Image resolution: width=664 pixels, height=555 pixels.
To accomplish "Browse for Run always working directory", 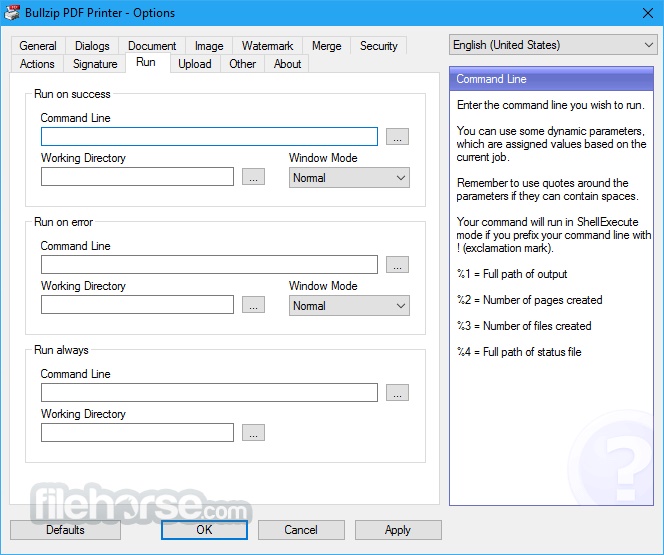I will (x=253, y=433).
